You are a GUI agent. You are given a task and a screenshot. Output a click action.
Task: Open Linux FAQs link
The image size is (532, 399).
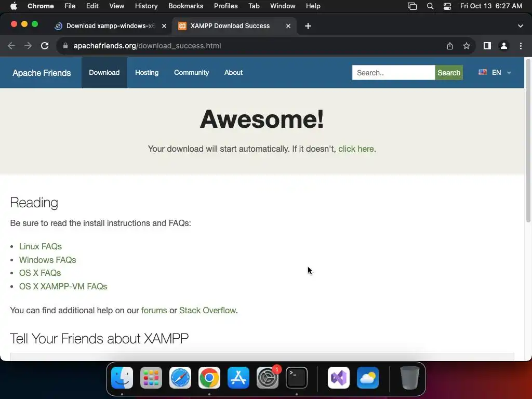41,246
